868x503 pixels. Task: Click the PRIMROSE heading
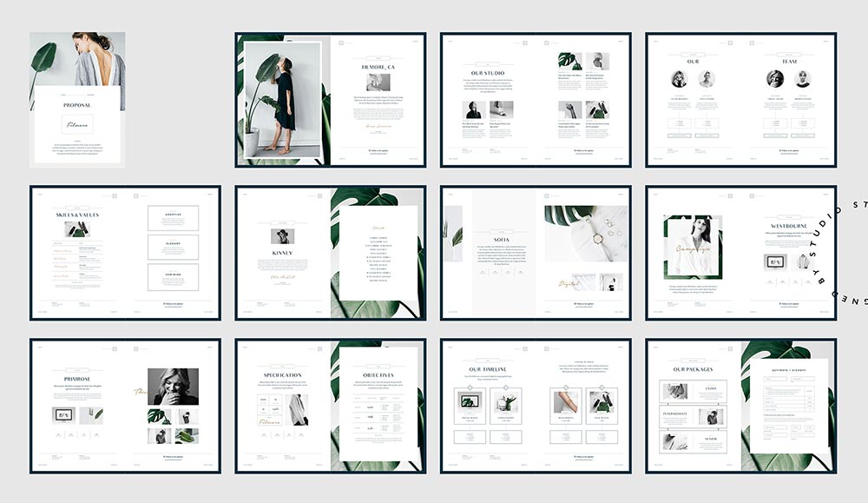[x=77, y=379]
